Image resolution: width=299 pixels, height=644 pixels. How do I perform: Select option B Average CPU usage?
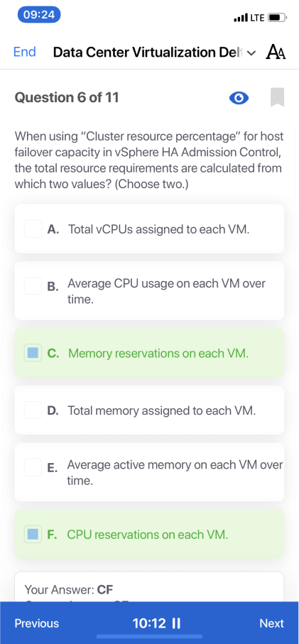pyautogui.click(x=149, y=291)
